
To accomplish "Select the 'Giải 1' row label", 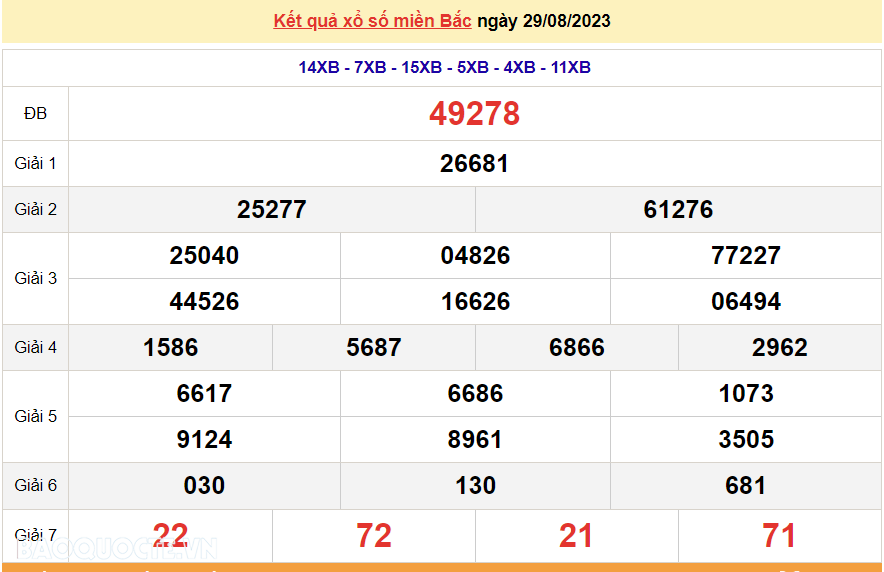I will click(x=35, y=163).
